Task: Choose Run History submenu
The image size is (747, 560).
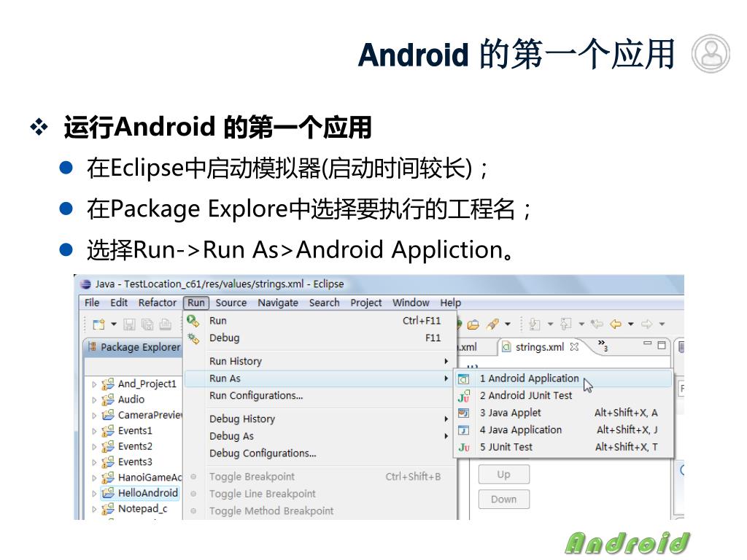Action: [320, 362]
